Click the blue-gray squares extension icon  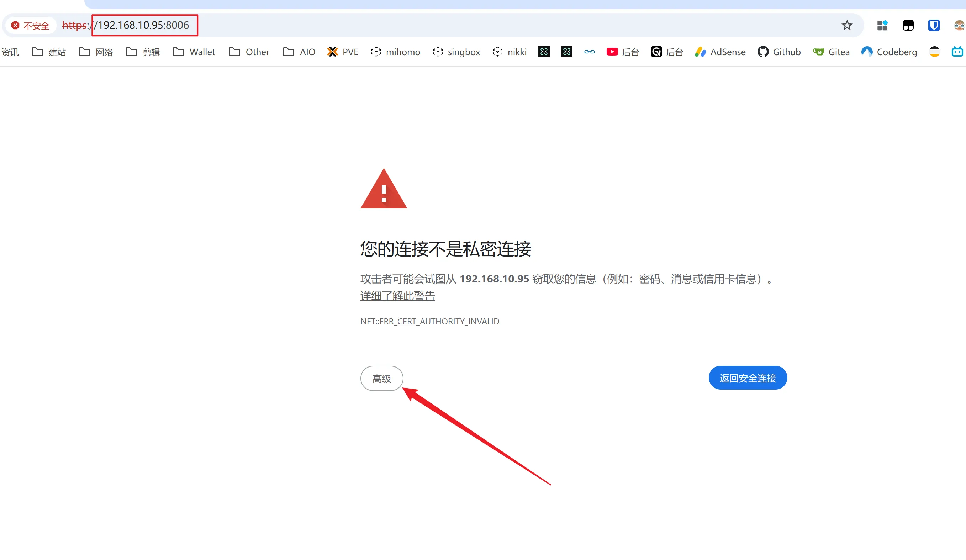click(x=882, y=25)
